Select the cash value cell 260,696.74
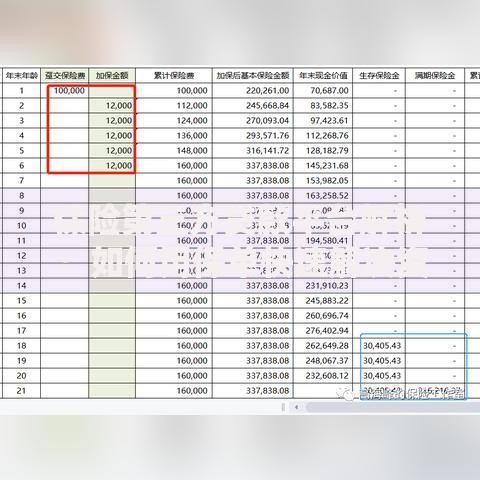480x480 pixels. (x=323, y=316)
